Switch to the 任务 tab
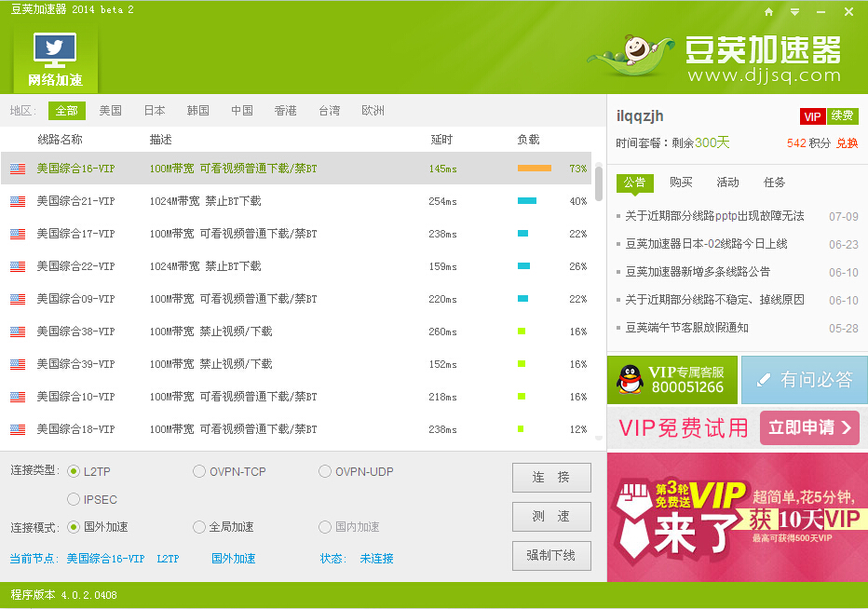 tap(774, 183)
